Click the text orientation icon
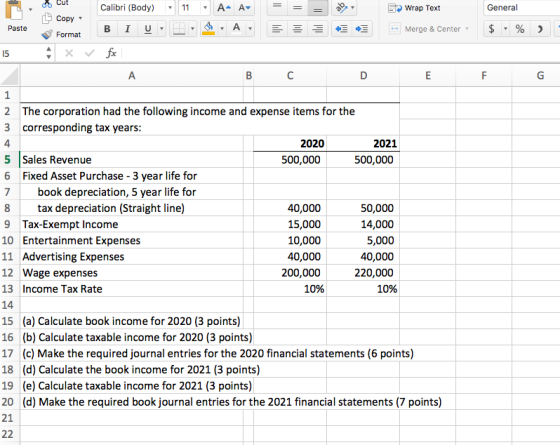The height and width of the screenshot is (445, 560). tap(342, 8)
